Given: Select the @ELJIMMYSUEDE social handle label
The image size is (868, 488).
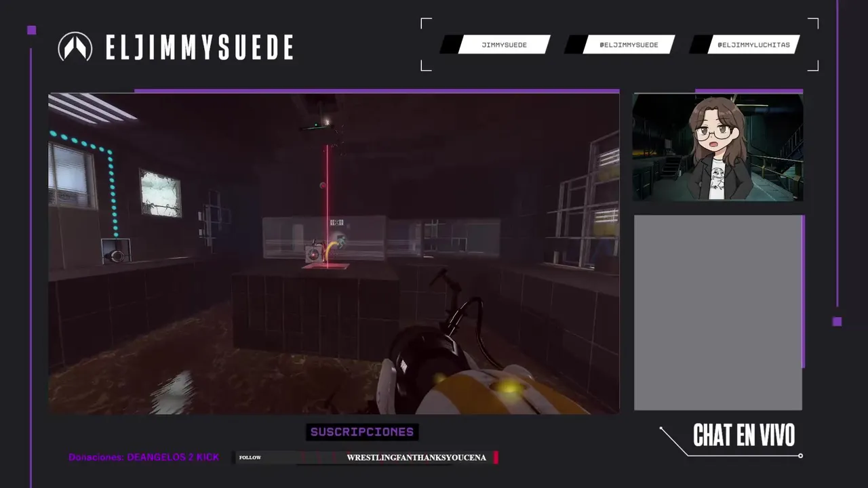Looking at the screenshot, I should [629, 45].
